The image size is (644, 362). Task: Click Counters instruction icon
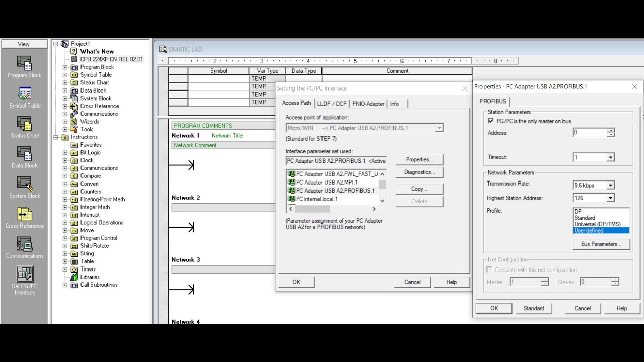[74, 192]
